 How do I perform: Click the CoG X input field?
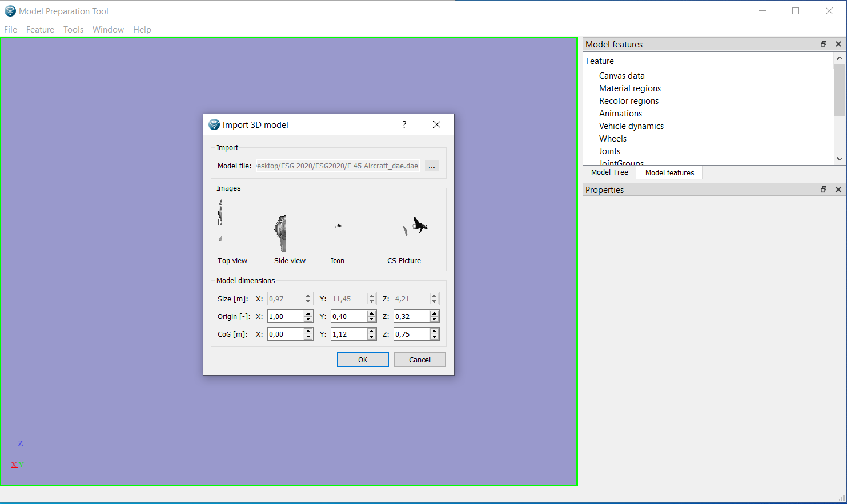click(286, 334)
